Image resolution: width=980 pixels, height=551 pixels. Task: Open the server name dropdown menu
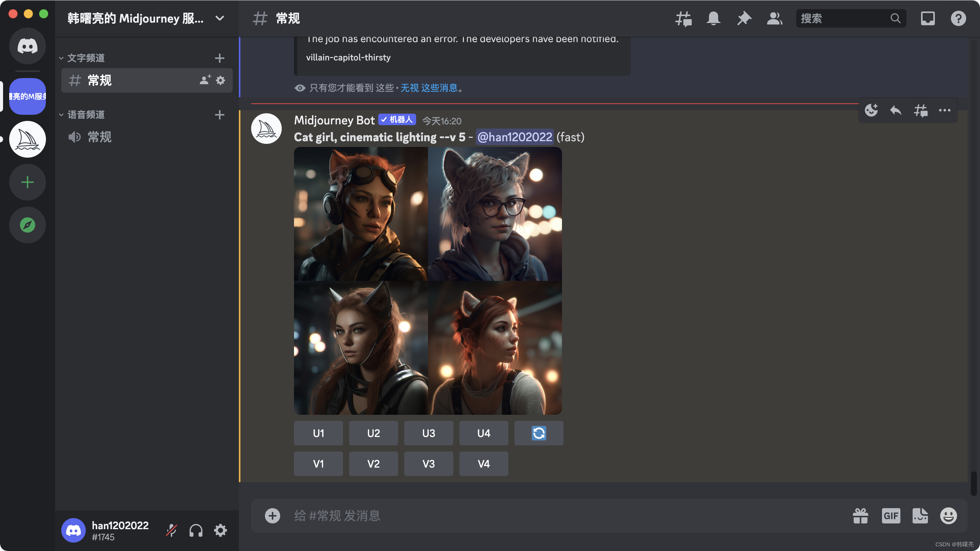pyautogui.click(x=220, y=18)
